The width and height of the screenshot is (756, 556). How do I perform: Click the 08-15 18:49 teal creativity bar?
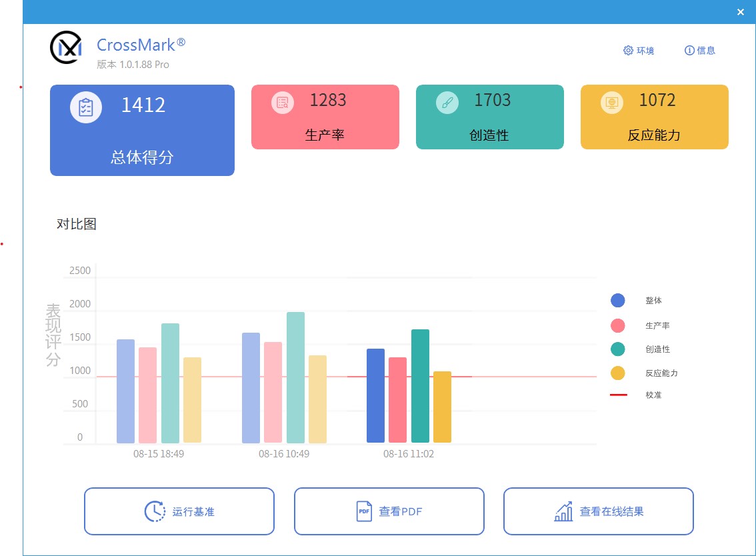tap(170, 383)
